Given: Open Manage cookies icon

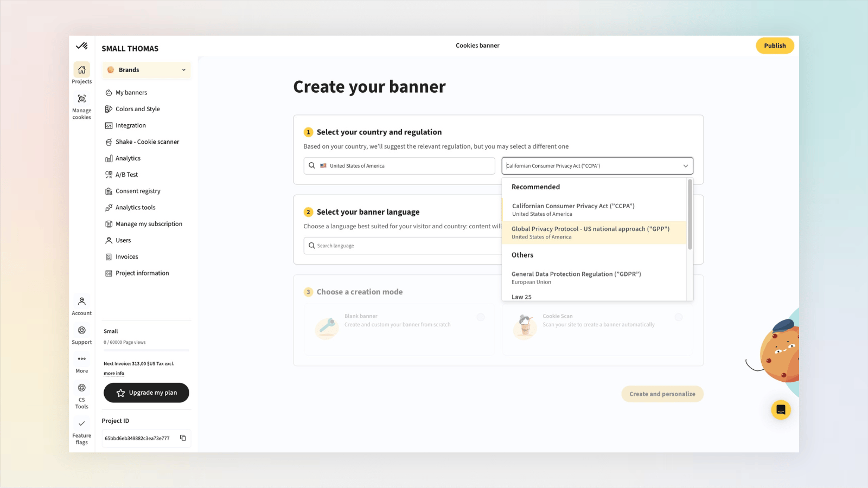Looking at the screenshot, I should (82, 98).
